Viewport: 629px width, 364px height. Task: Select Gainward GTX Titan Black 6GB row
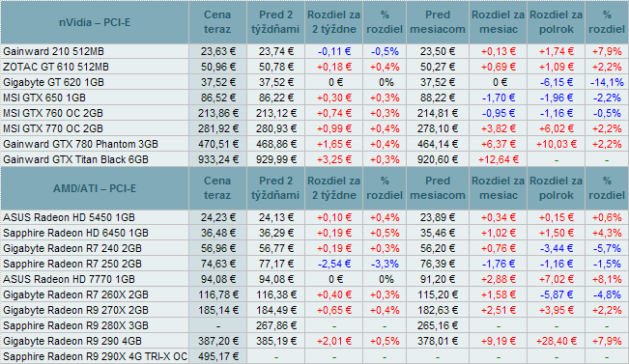315,159
